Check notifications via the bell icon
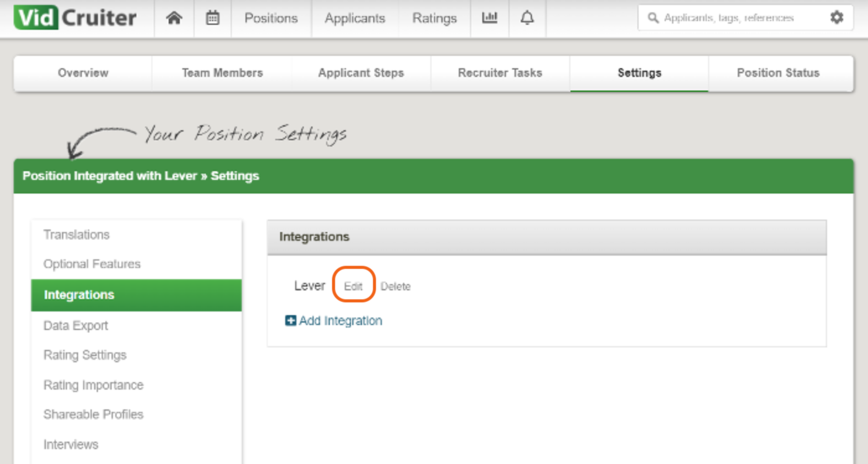 coord(526,18)
